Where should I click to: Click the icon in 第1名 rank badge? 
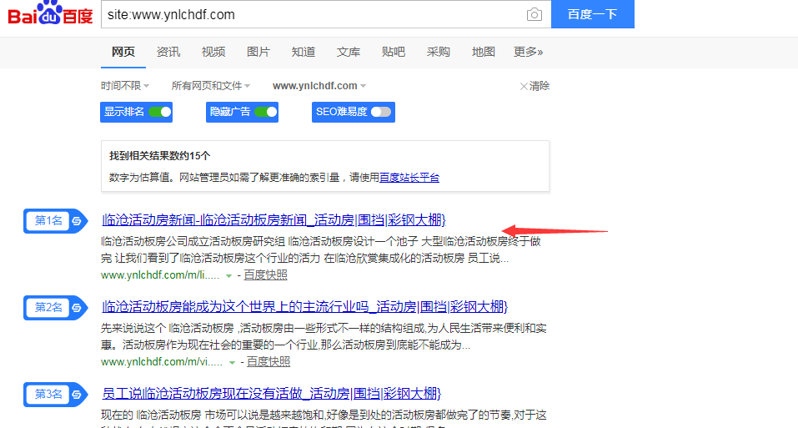click(x=76, y=221)
